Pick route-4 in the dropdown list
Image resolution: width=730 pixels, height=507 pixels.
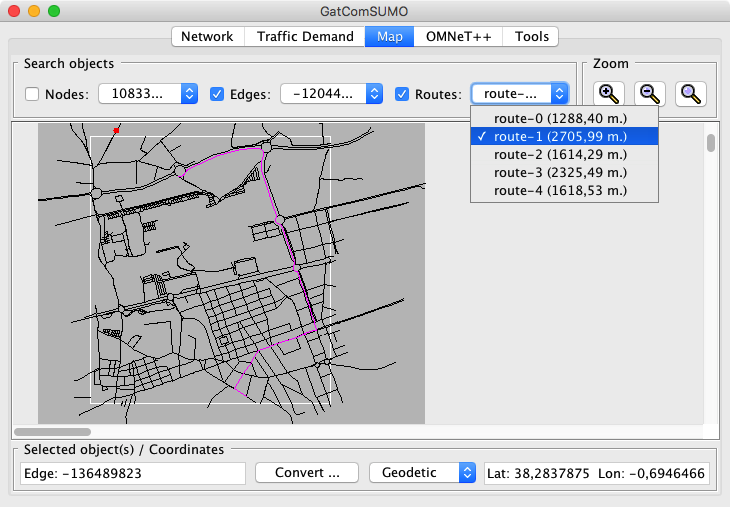click(x=561, y=190)
